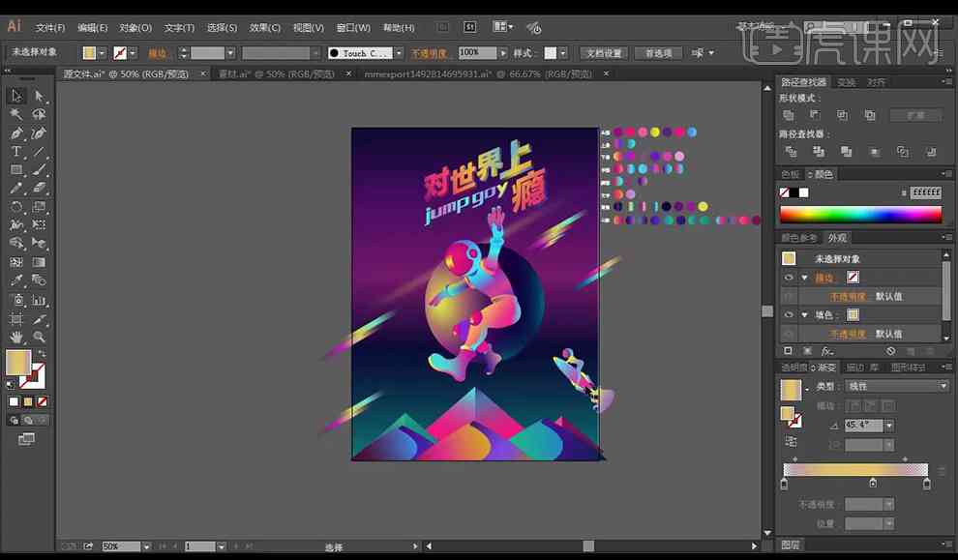Open the 效果(C) menu
The image size is (958, 560).
click(265, 28)
